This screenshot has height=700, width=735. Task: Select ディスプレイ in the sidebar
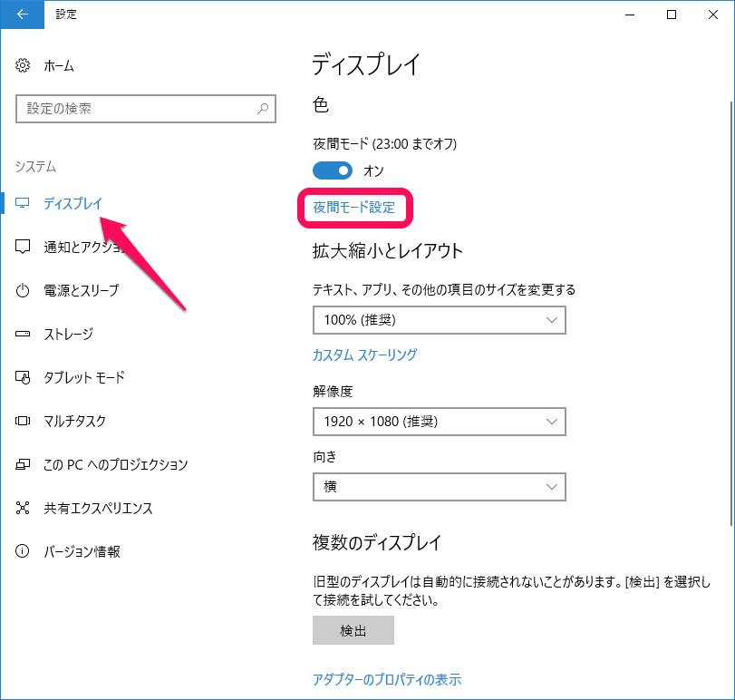(x=73, y=203)
